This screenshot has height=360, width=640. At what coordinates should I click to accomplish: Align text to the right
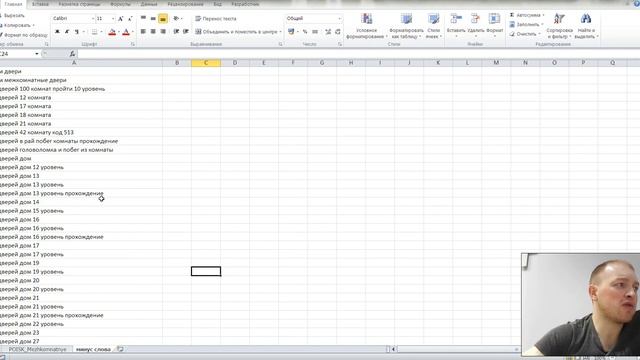[163, 31]
